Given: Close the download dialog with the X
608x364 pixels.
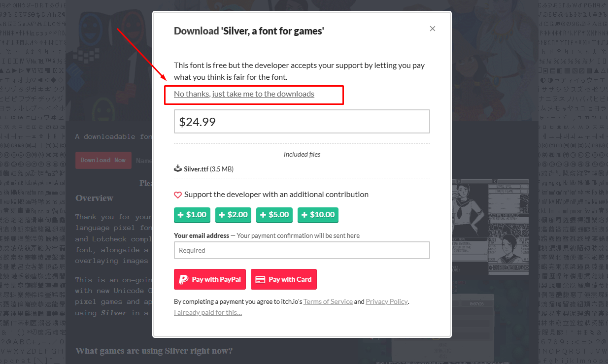Looking at the screenshot, I should point(432,29).
